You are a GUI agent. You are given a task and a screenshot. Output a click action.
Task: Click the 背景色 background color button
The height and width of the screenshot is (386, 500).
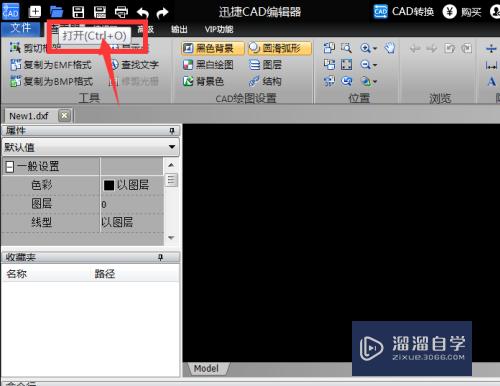[x=203, y=81]
